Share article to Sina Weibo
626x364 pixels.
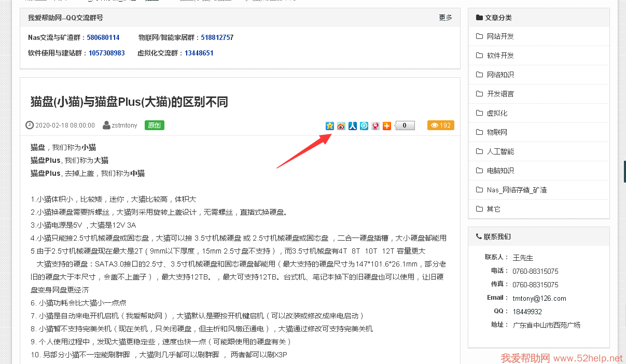tap(341, 125)
